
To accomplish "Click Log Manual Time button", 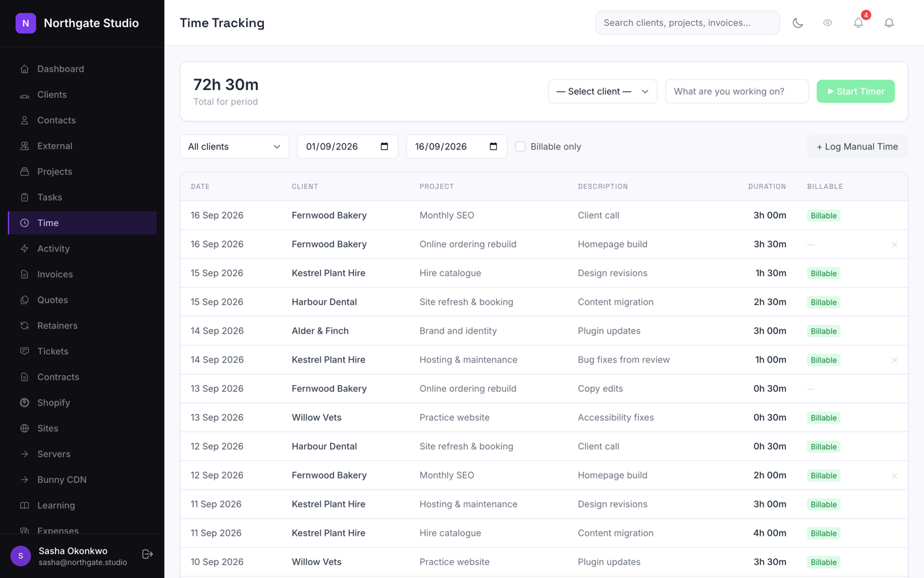I will [x=857, y=147].
